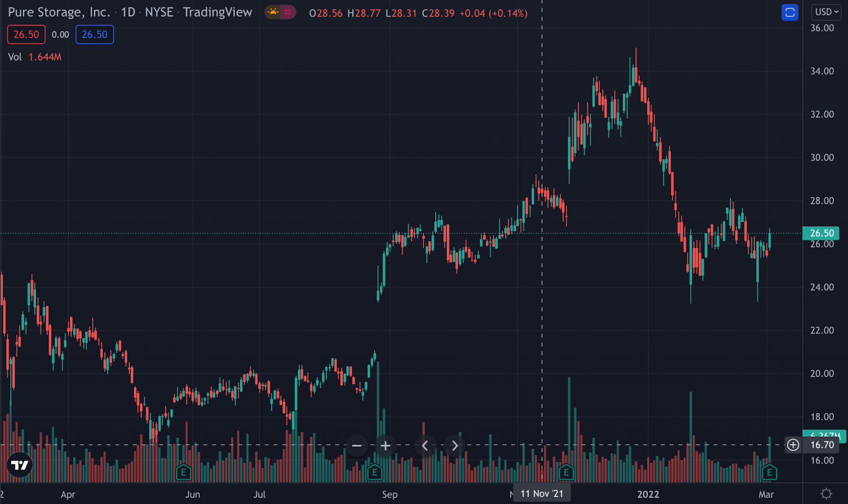
Task: Click the Sep label on the time axis
Action: point(390,494)
